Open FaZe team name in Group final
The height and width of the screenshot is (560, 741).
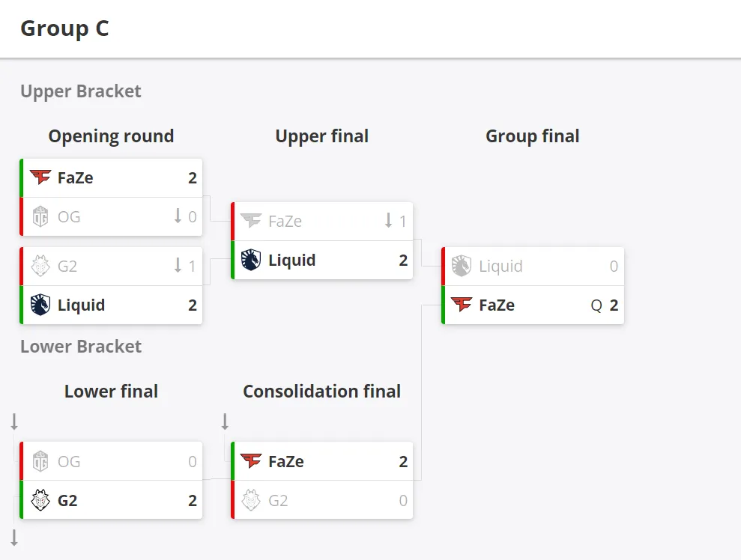point(497,305)
